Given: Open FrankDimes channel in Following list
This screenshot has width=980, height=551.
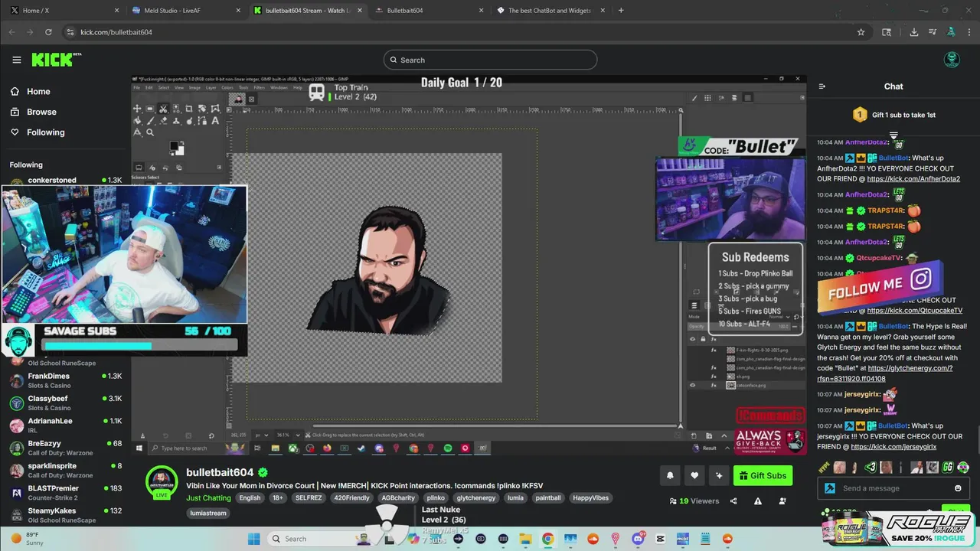Looking at the screenshot, I should pos(64,380).
